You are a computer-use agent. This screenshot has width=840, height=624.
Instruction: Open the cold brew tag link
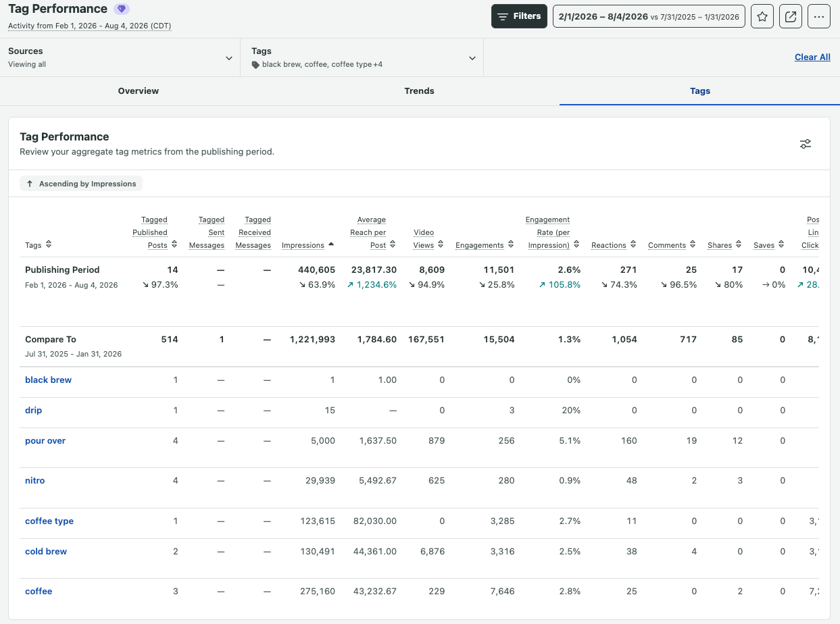point(46,552)
